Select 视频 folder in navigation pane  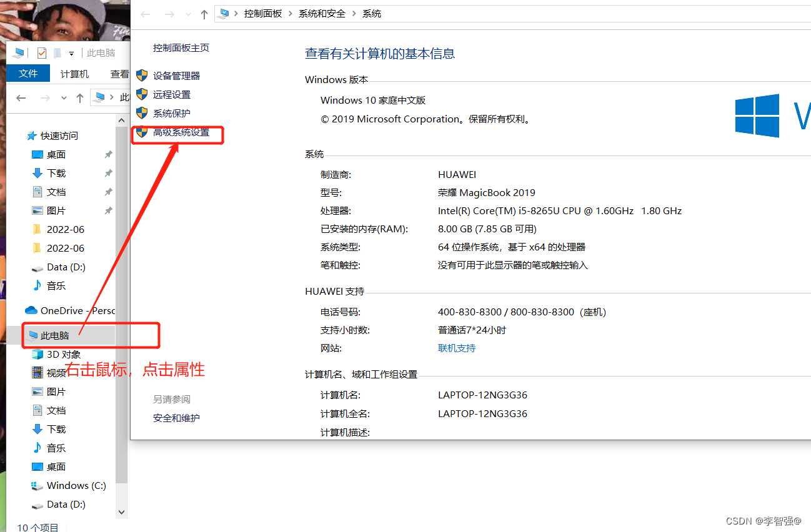point(56,373)
